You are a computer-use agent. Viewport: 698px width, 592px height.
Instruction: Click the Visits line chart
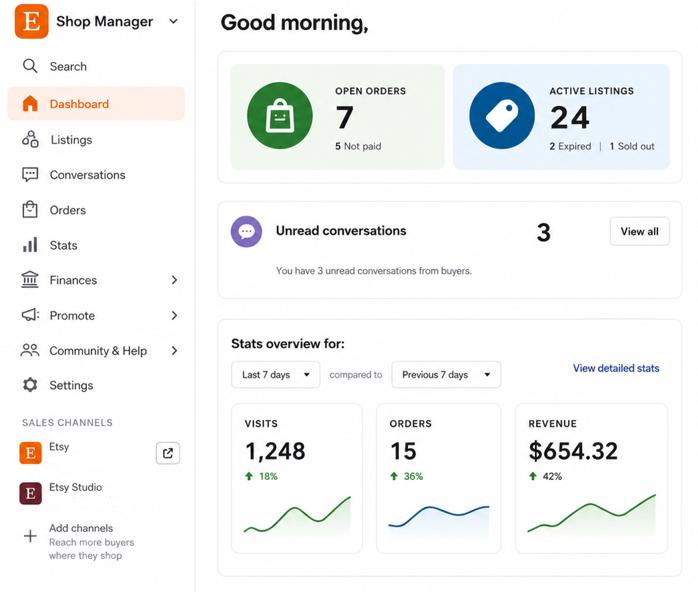point(297,515)
